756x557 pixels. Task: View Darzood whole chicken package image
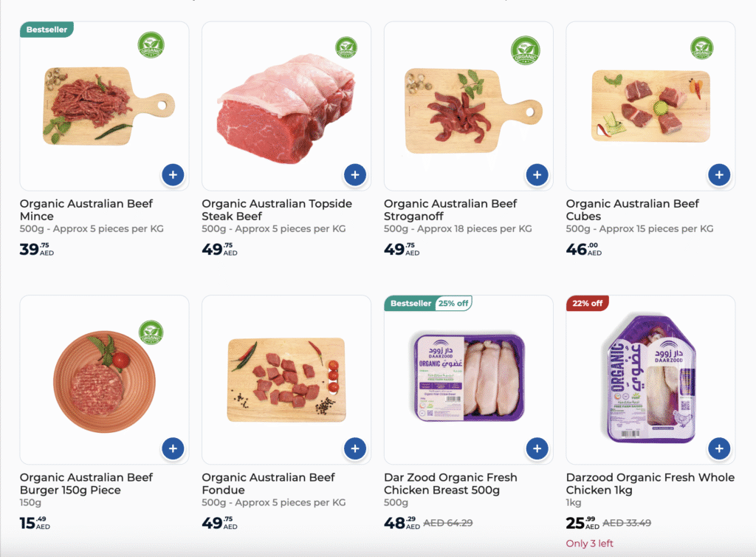click(x=651, y=378)
